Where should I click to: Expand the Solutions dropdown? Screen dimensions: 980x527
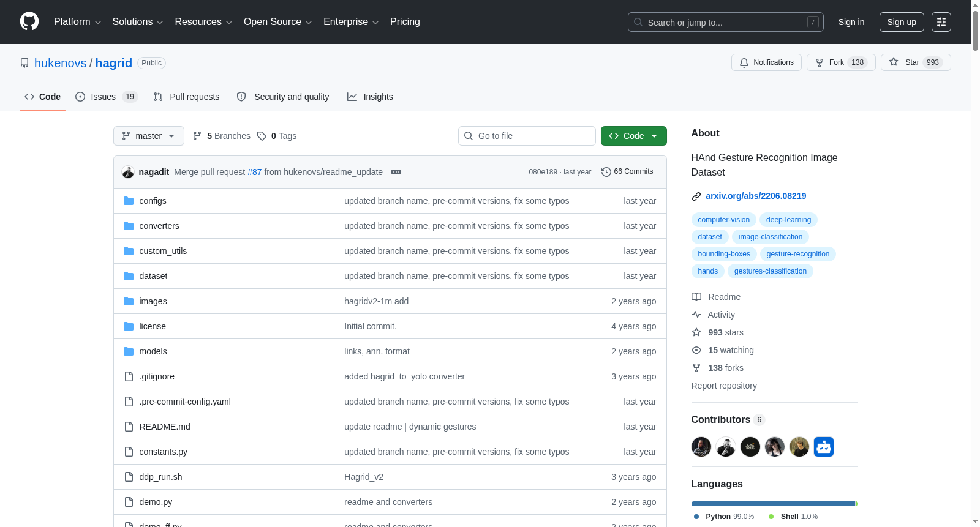coord(138,22)
